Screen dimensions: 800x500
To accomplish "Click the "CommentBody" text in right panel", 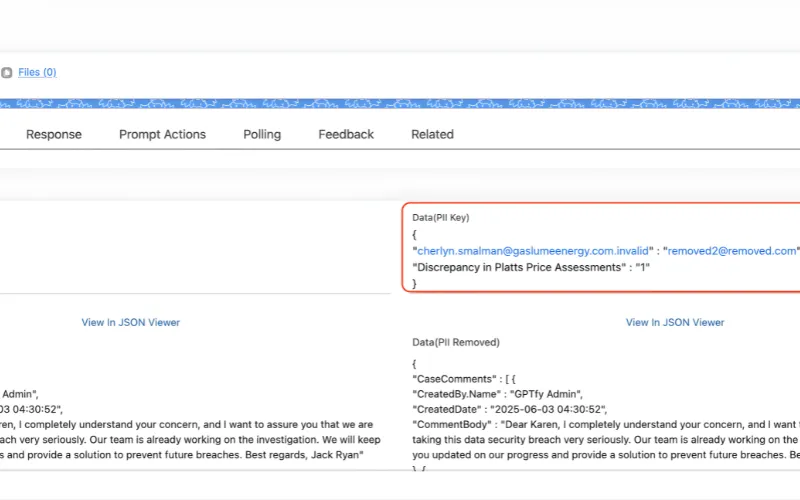I will tap(451, 424).
